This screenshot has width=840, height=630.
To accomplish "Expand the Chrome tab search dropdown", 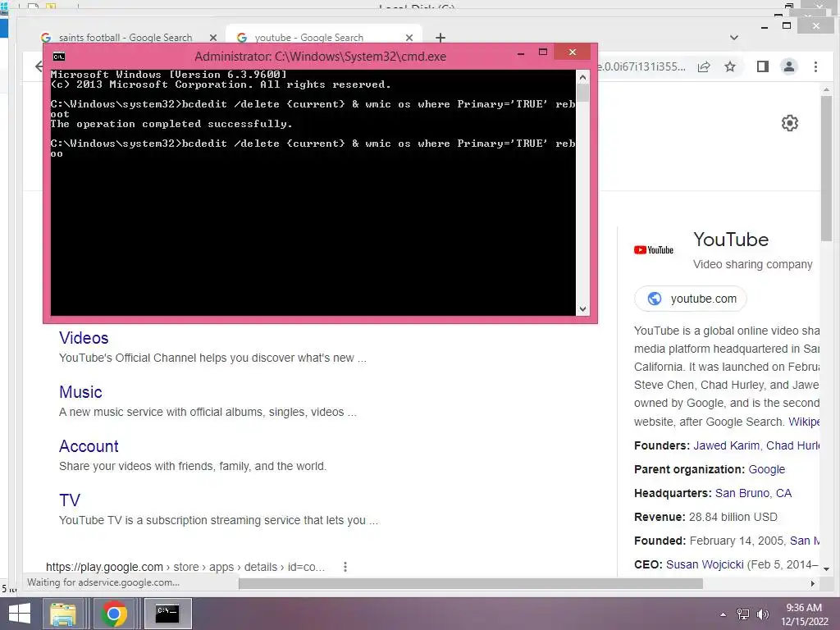I will pyautogui.click(x=734, y=38).
